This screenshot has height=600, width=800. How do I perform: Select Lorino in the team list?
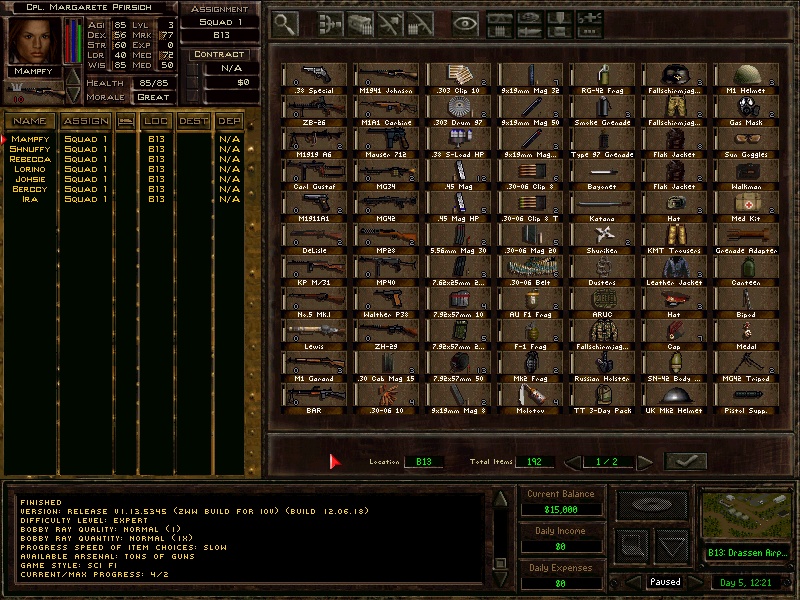(x=30, y=169)
